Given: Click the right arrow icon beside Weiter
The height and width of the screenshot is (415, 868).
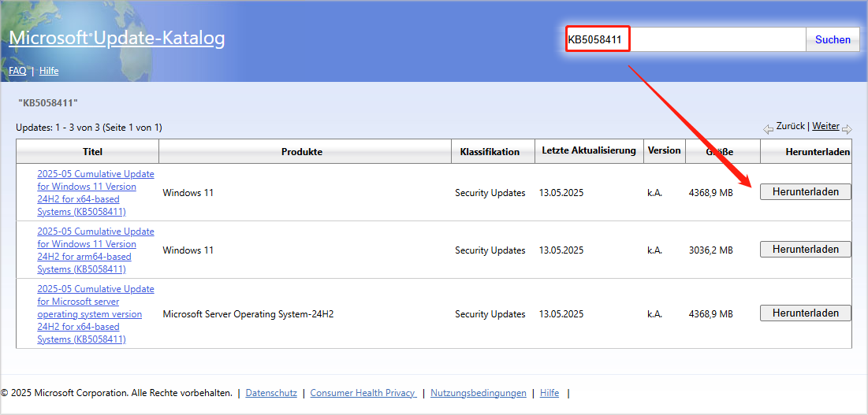Looking at the screenshot, I should pyautogui.click(x=847, y=129).
